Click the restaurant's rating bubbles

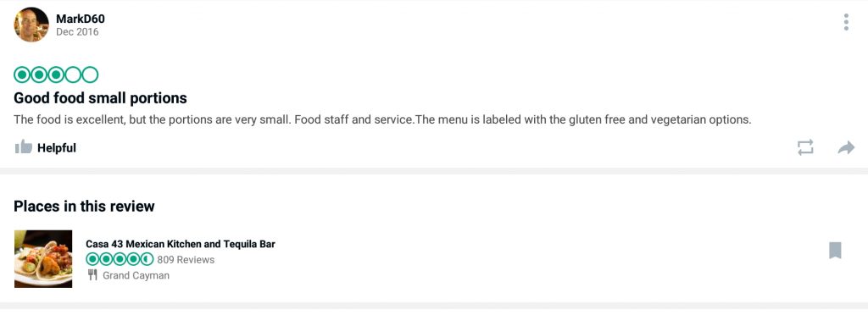click(120, 259)
